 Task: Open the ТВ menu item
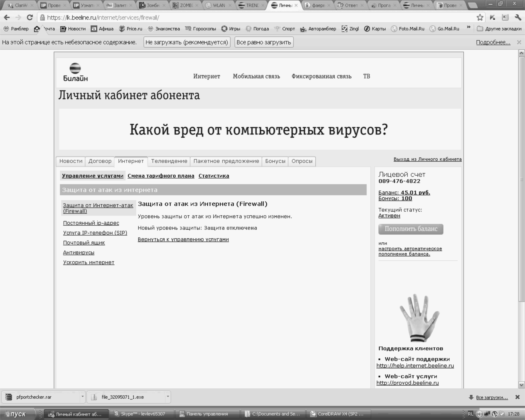coord(366,76)
